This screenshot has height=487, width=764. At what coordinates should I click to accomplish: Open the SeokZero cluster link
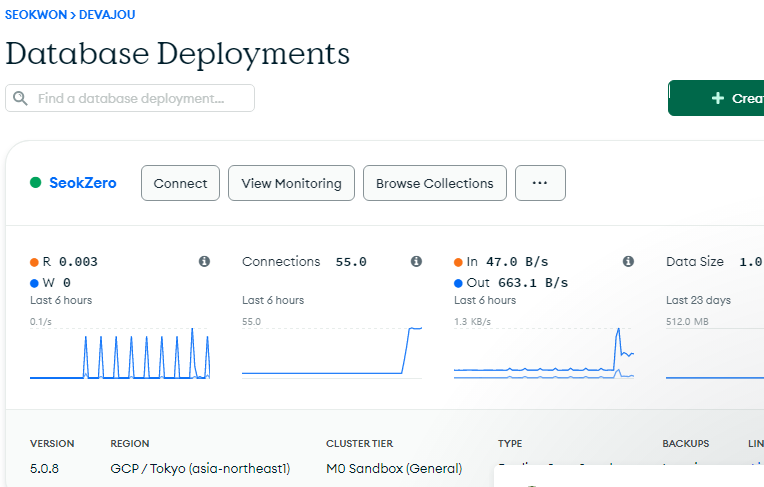coord(83,183)
